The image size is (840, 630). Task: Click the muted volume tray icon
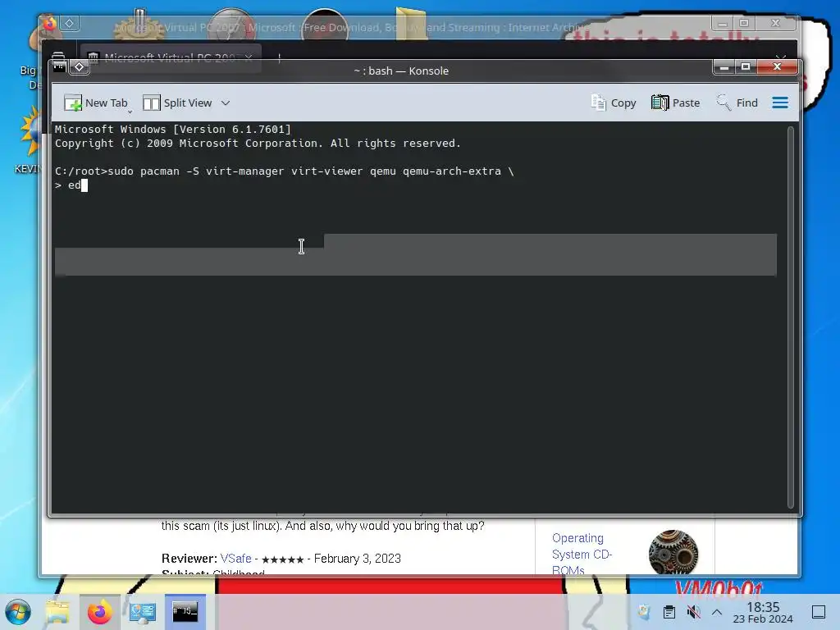[x=693, y=612]
